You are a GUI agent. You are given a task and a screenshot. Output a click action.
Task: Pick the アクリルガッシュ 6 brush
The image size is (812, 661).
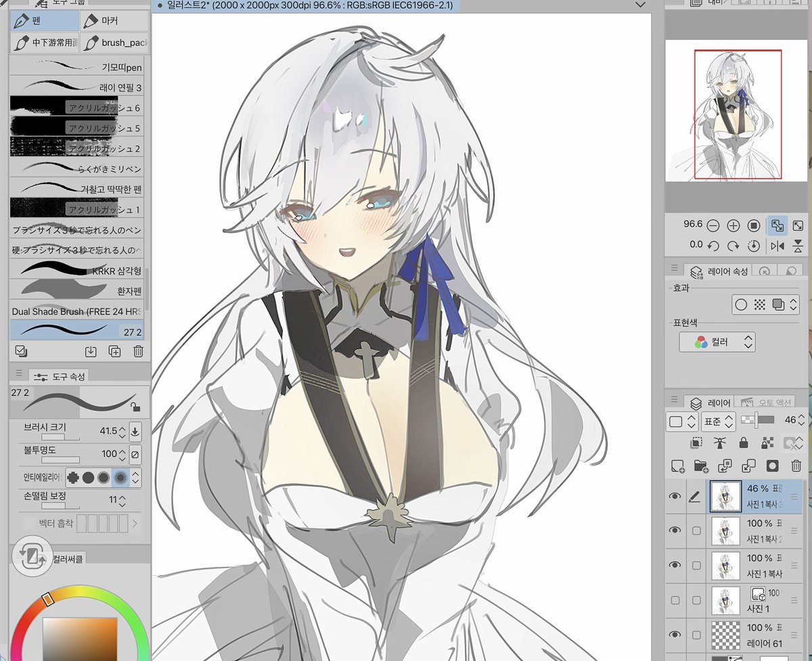coord(77,107)
